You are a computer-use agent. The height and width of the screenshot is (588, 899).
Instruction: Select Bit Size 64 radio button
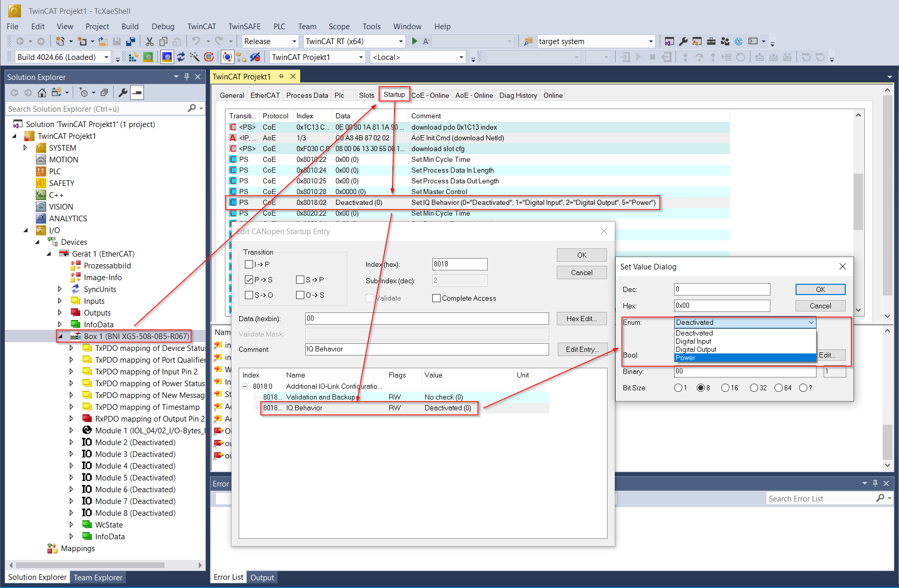[x=779, y=388]
